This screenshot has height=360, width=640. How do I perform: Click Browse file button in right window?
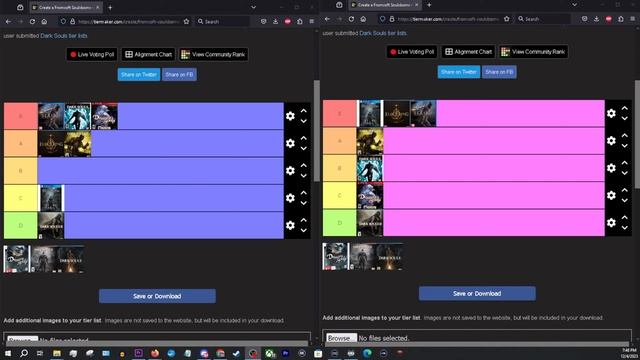341,338
